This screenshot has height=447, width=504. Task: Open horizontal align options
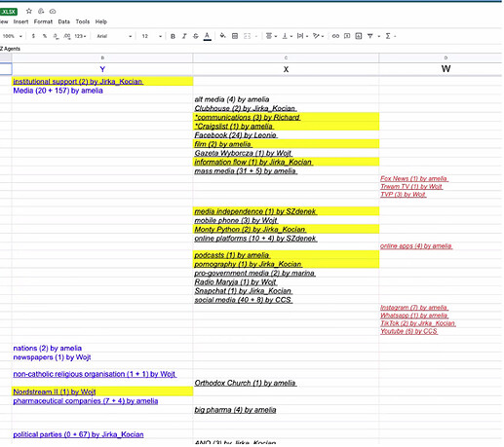coord(271,36)
